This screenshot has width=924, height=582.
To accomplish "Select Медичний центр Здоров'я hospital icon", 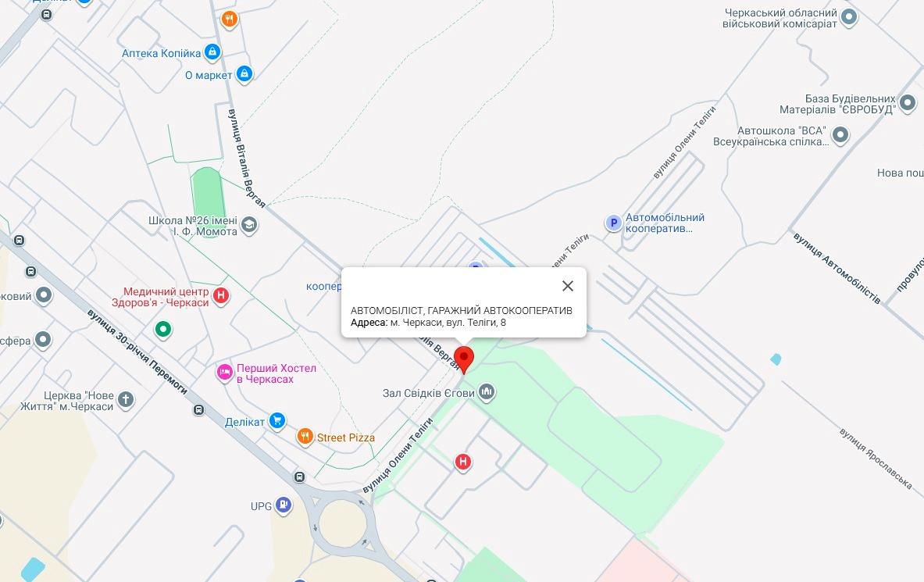I will (221, 295).
